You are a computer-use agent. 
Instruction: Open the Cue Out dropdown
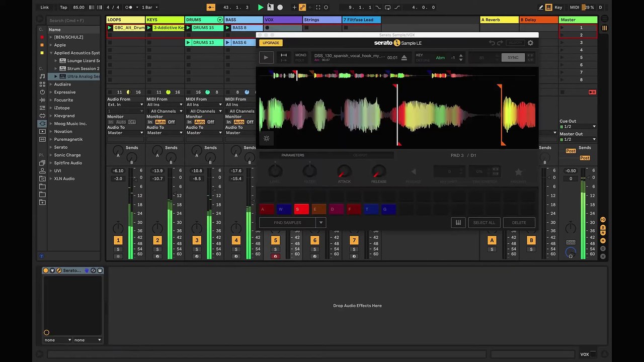point(578,127)
